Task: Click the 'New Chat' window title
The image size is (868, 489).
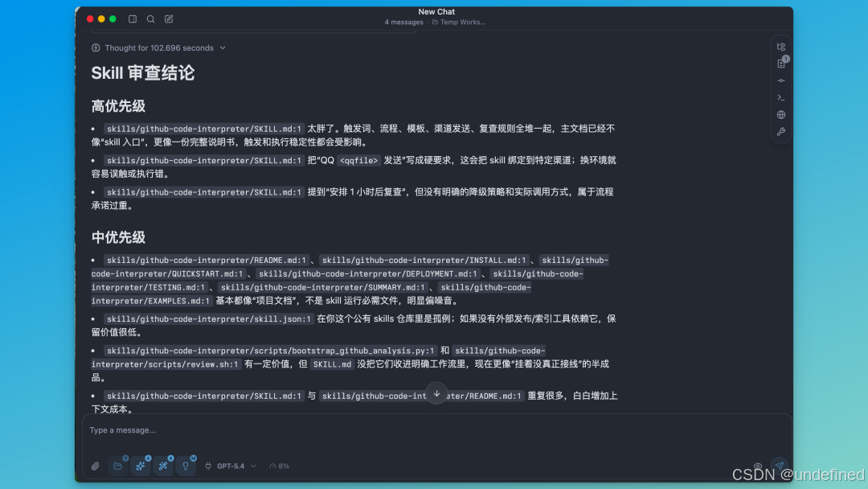Action: pyautogui.click(x=436, y=11)
